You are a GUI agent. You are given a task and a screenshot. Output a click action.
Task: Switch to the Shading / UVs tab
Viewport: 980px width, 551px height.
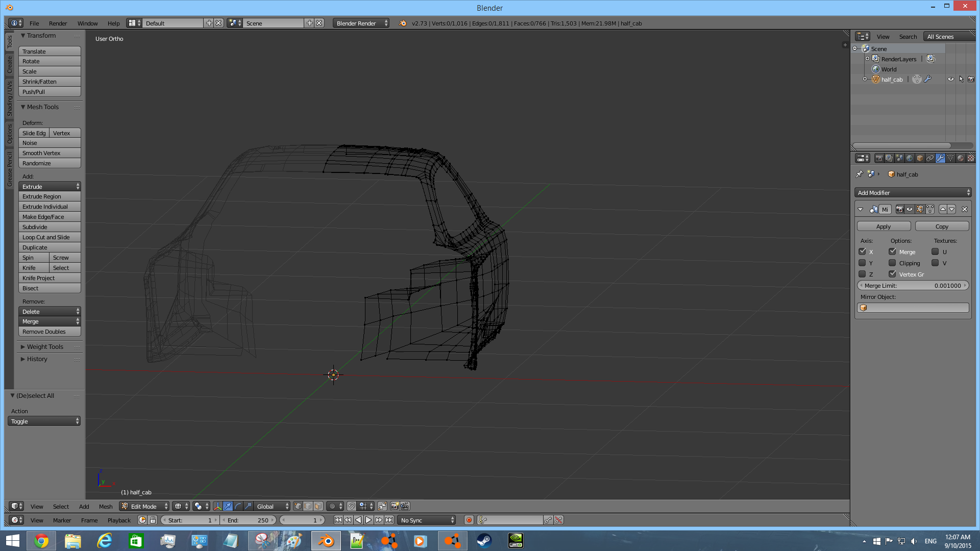[x=10, y=98]
